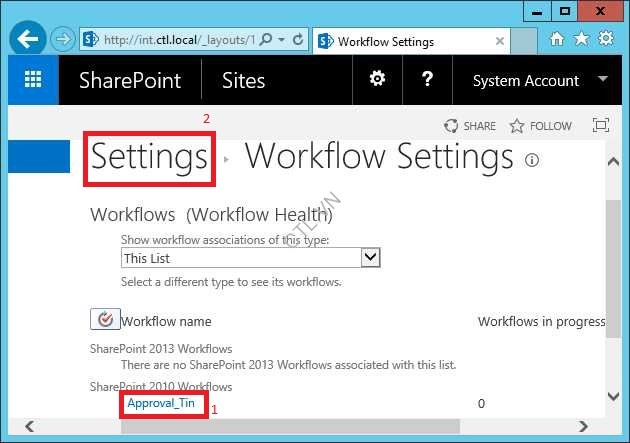This screenshot has height=443, width=630.
Task: Click the info icon beside Workflow Settings
Action: (532, 160)
